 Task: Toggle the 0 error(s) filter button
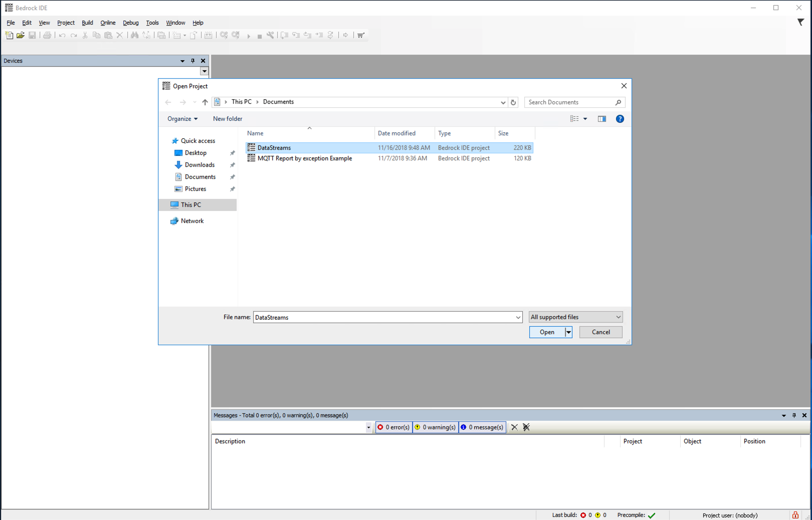[394, 427]
